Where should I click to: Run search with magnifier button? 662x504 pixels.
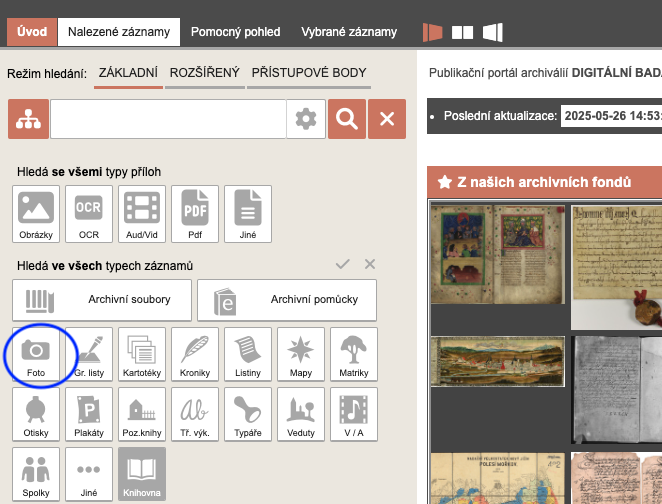346,119
